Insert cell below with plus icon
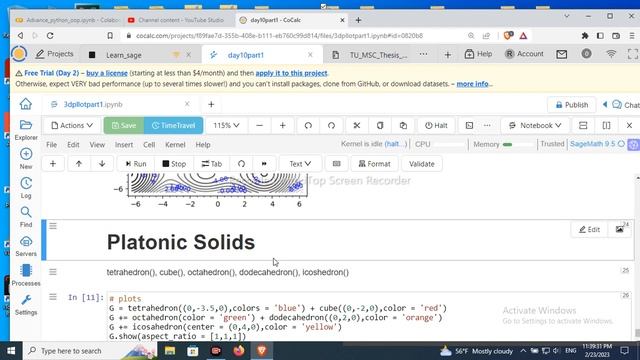 click(x=53, y=164)
